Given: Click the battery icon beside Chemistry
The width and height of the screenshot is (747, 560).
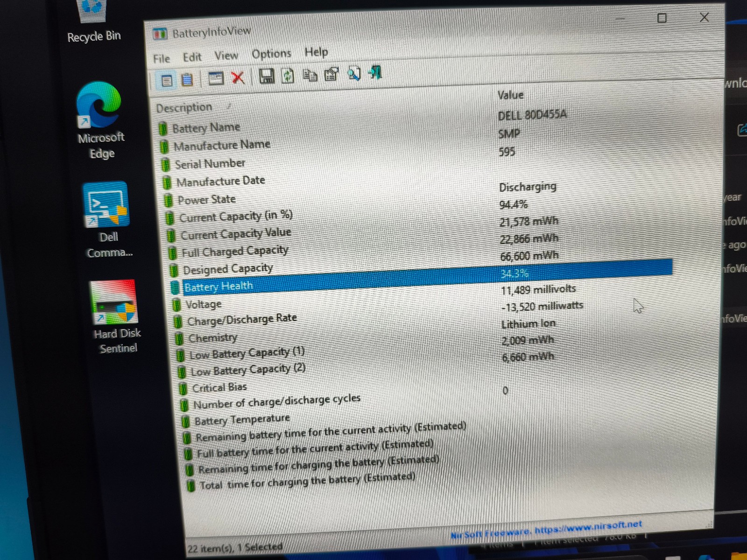Looking at the screenshot, I should pos(179,339).
